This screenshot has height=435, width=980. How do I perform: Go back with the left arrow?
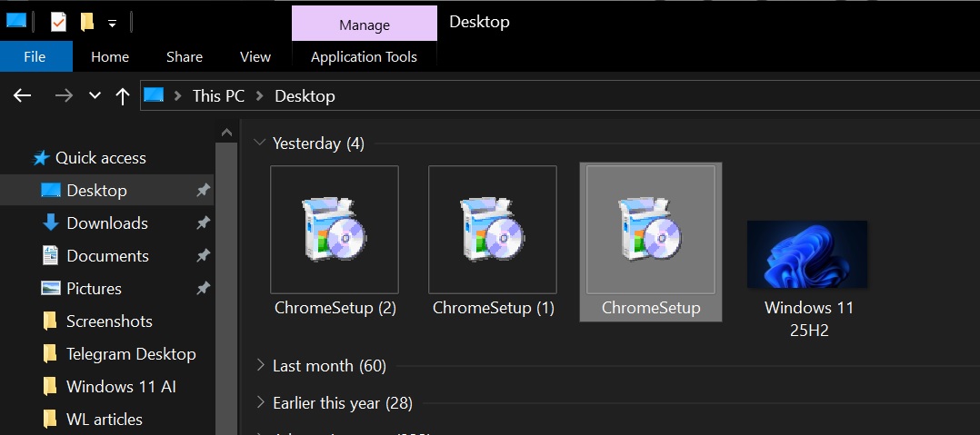click(x=23, y=95)
